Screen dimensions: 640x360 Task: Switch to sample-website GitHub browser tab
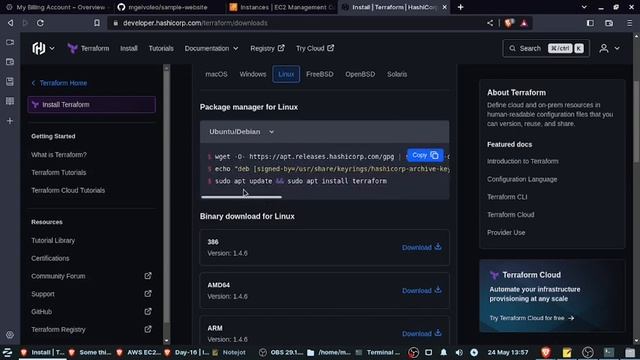coord(168,7)
